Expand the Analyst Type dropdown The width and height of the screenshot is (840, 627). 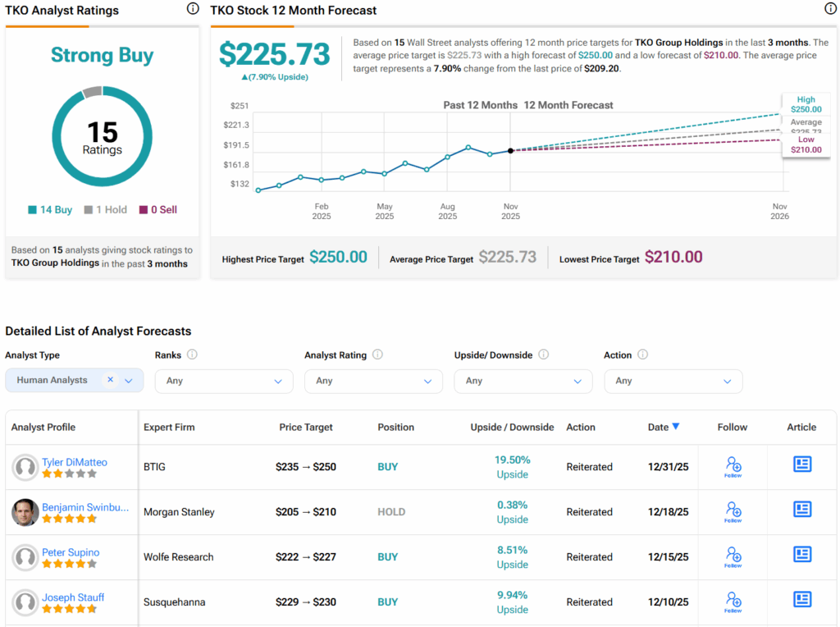(129, 381)
